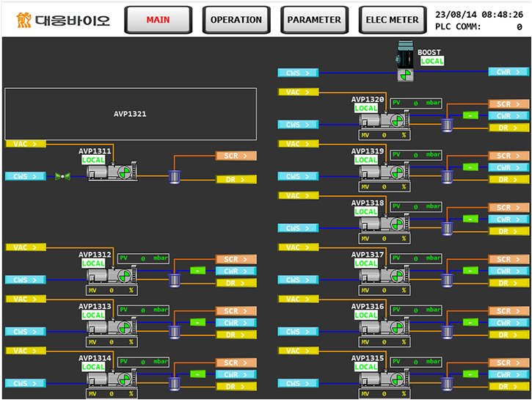The width and height of the screenshot is (532, 400).
Task: Open the MAIN screen tab
Action: click(158, 20)
